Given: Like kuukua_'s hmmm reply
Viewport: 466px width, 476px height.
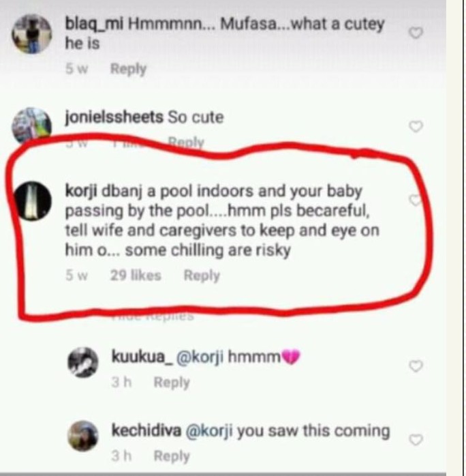Looking at the screenshot, I should (416, 366).
